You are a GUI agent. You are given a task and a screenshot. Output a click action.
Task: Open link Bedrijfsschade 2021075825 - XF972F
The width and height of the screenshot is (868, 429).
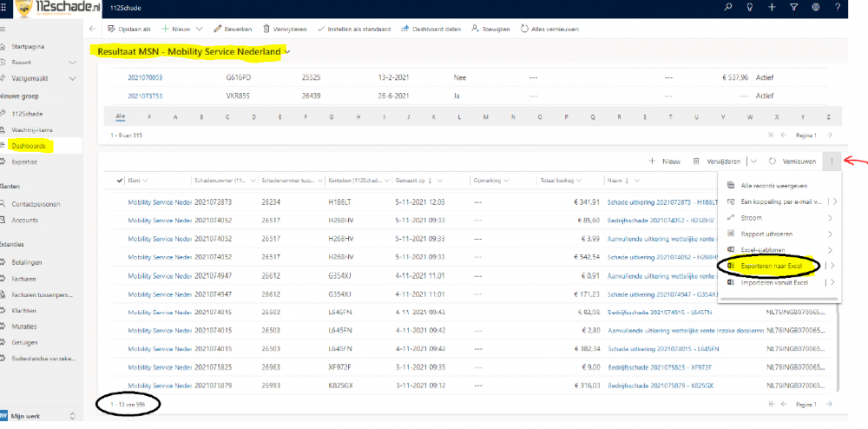(660, 367)
